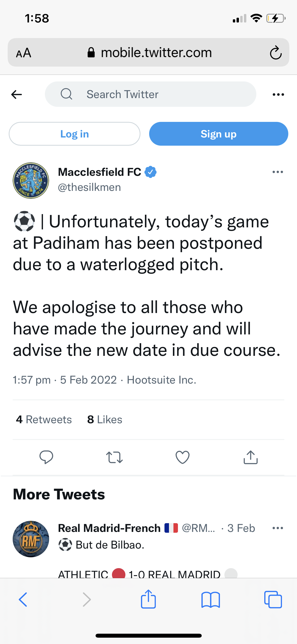Show open Safari tabs
This screenshot has height=644, width=297.
coord(273,599)
